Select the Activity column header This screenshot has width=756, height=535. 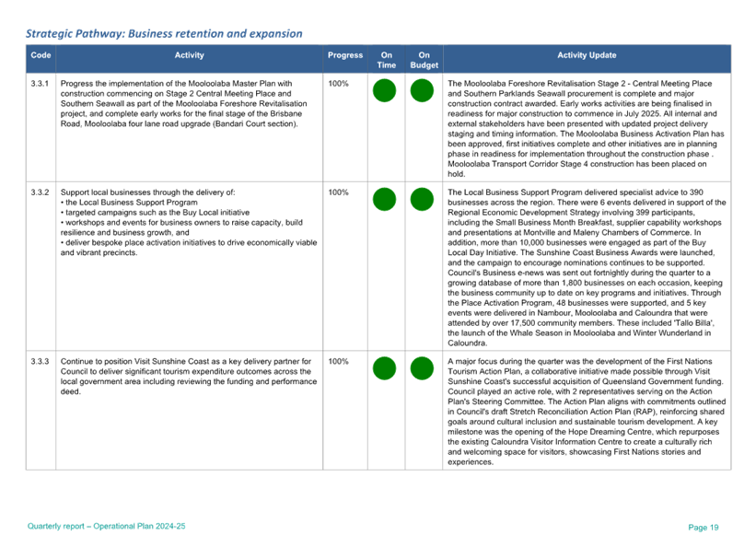click(189, 56)
